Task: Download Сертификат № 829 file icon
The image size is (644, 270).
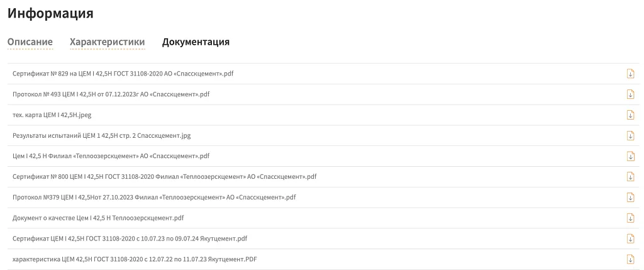Action: (x=630, y=74)
